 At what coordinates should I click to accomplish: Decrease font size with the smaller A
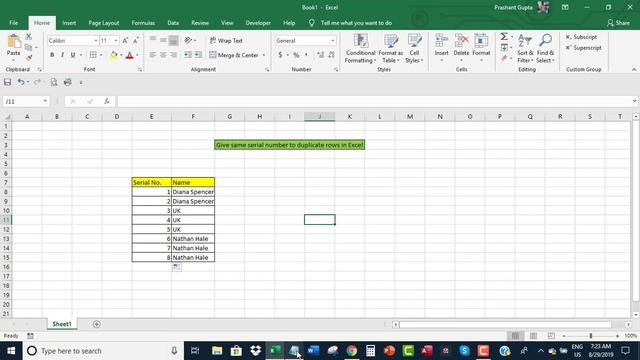point(136,40)
